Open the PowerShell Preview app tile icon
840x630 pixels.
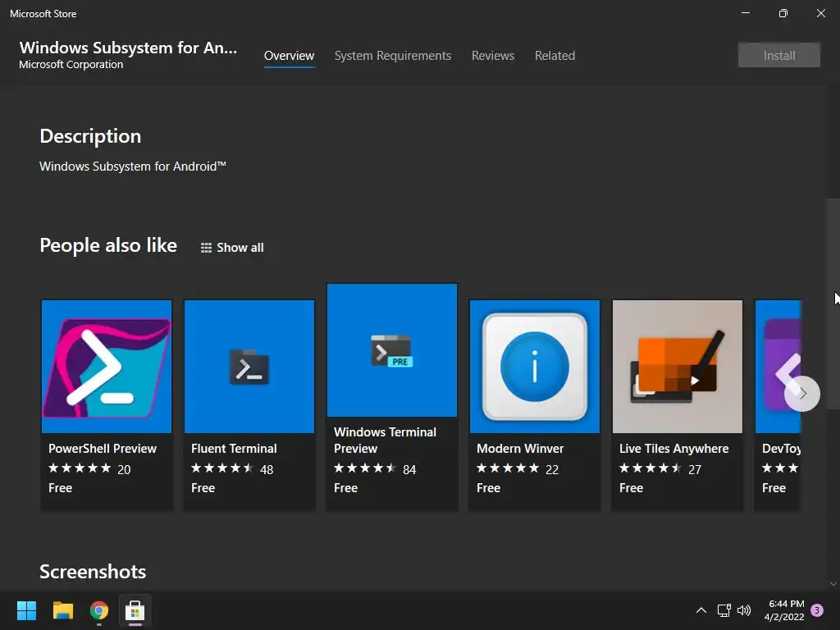107,367
